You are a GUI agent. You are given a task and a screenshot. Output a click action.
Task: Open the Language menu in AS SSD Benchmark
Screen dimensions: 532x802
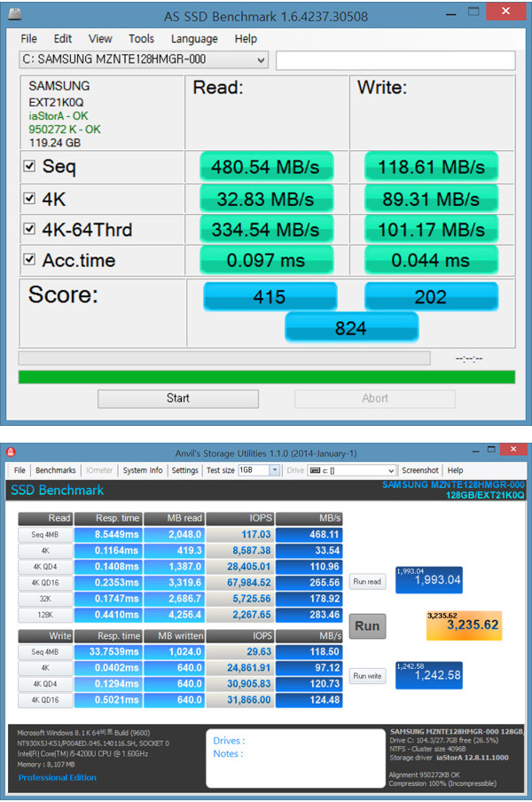194,39
